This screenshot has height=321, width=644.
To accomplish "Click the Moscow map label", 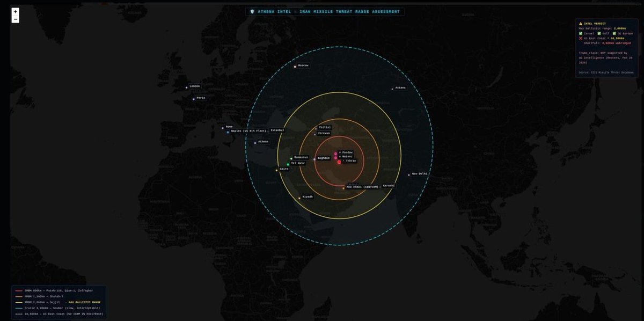I will tap(303, 65).
